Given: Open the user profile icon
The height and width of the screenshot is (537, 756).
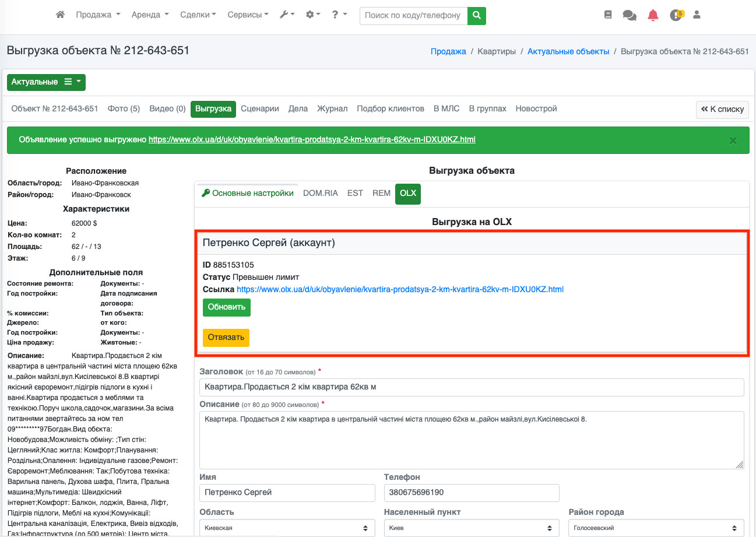Looking at the screenshot, I should pos(697,15).
